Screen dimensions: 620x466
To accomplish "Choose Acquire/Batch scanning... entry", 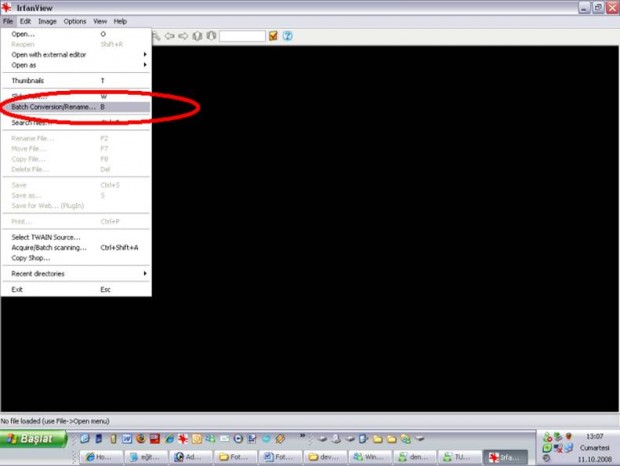I will pos(76,247).
